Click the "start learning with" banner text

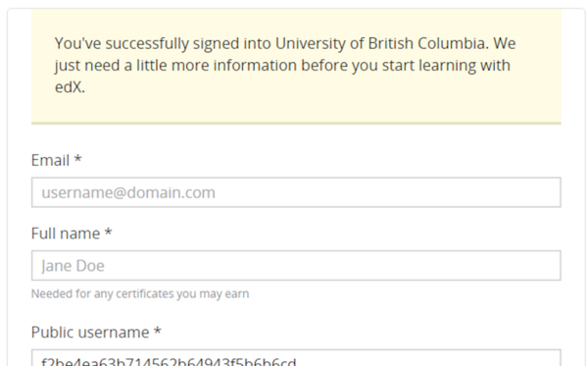(446, 66)
